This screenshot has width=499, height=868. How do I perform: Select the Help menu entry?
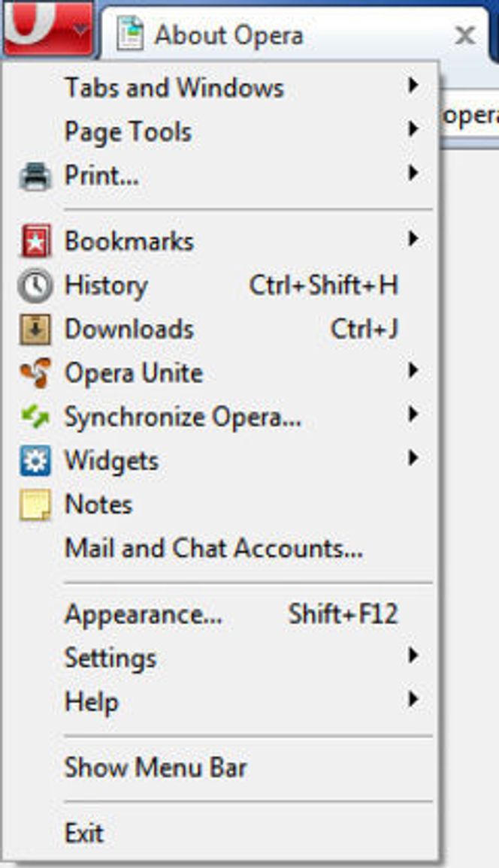click(220, 702)
